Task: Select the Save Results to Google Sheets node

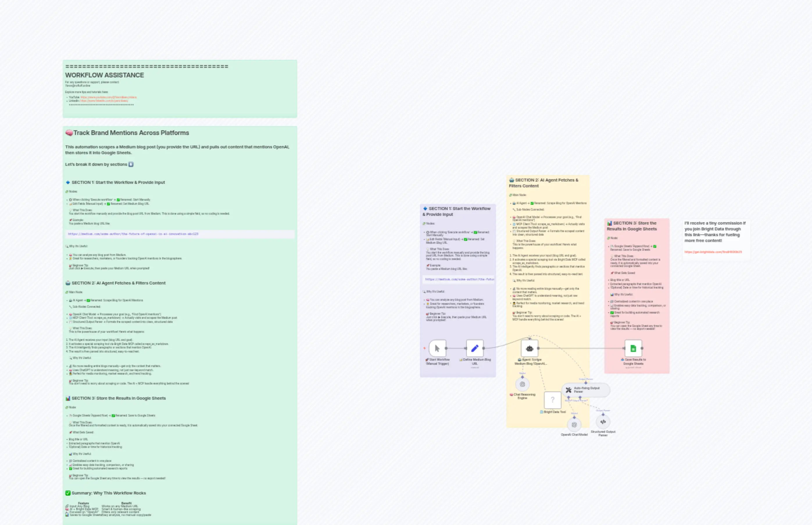Action: coord(633,348)
